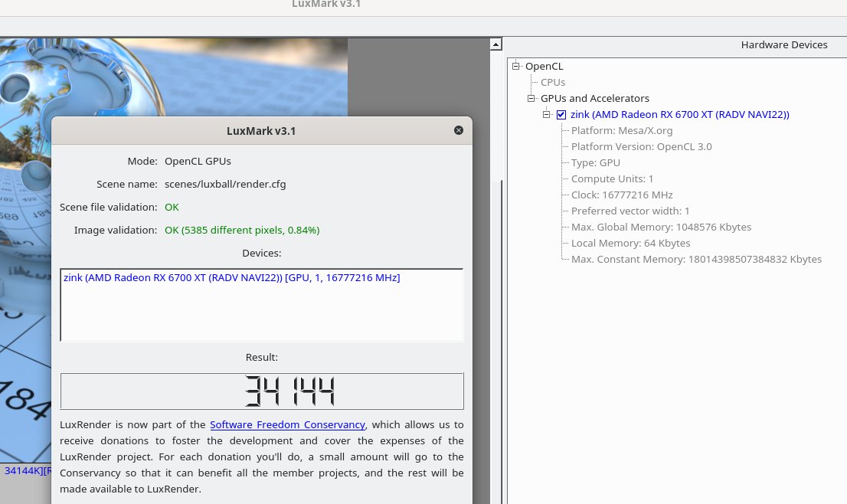The image size is (847, 504).
Task: Uncheck the zink AMD Radeon RX 6700 XT device
Action: 561,115
